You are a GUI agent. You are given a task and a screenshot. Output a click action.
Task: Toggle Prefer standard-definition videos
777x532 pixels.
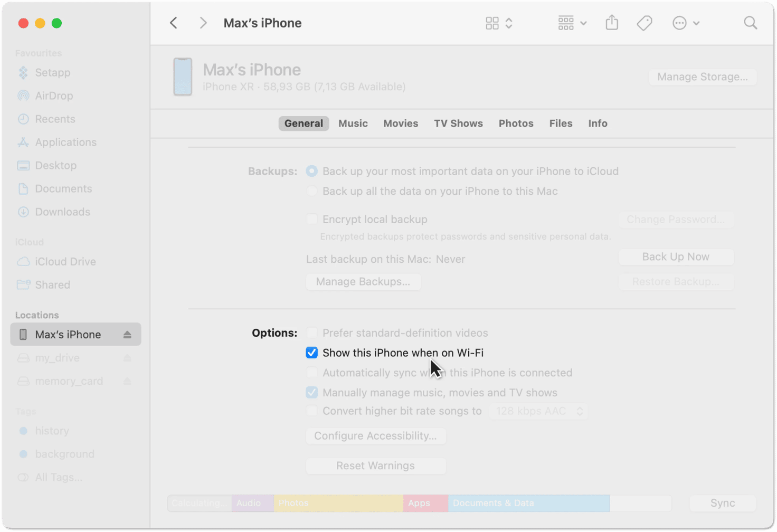coord(312,333)
